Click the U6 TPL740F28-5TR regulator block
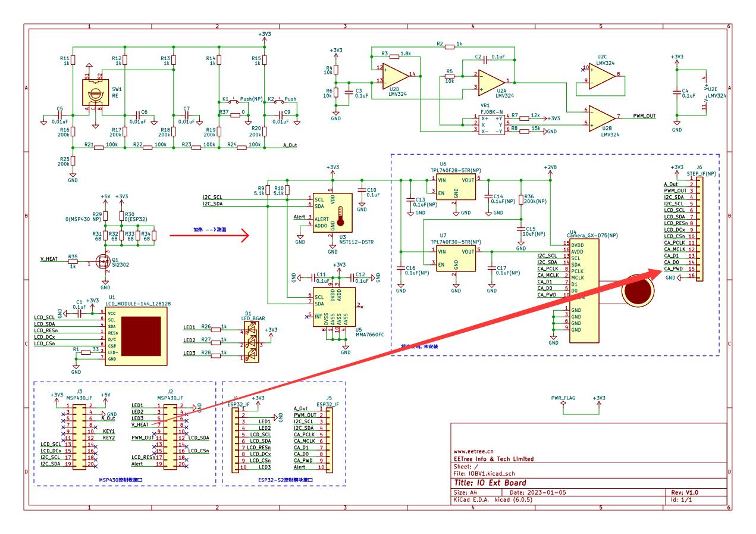 pos(456,187)
